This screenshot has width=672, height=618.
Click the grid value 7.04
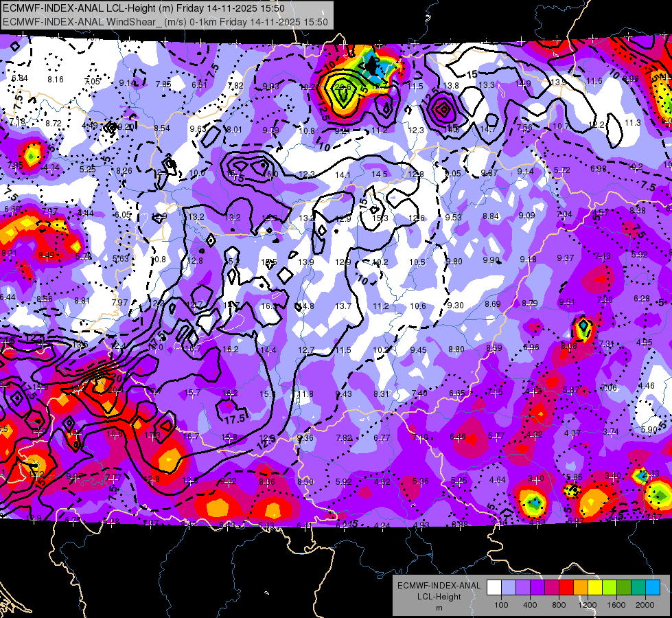564,214
